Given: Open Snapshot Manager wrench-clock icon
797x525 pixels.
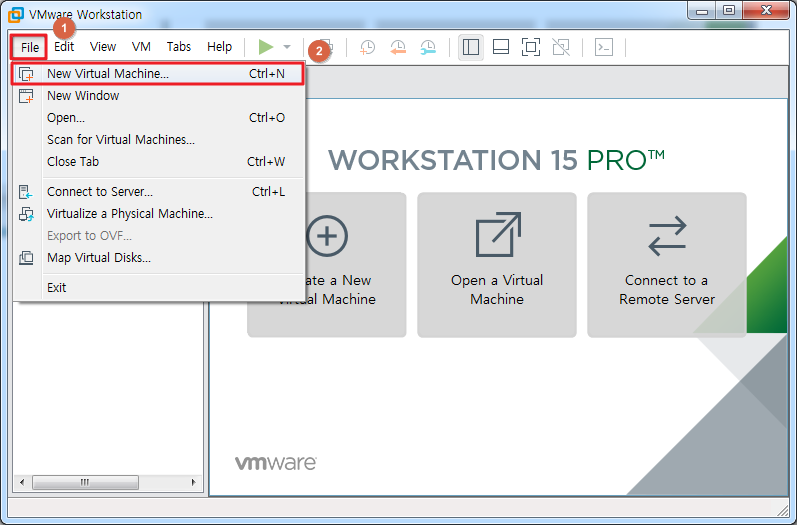Looking at the screenshot, I should pyautogui.click(x=428, y=47).
